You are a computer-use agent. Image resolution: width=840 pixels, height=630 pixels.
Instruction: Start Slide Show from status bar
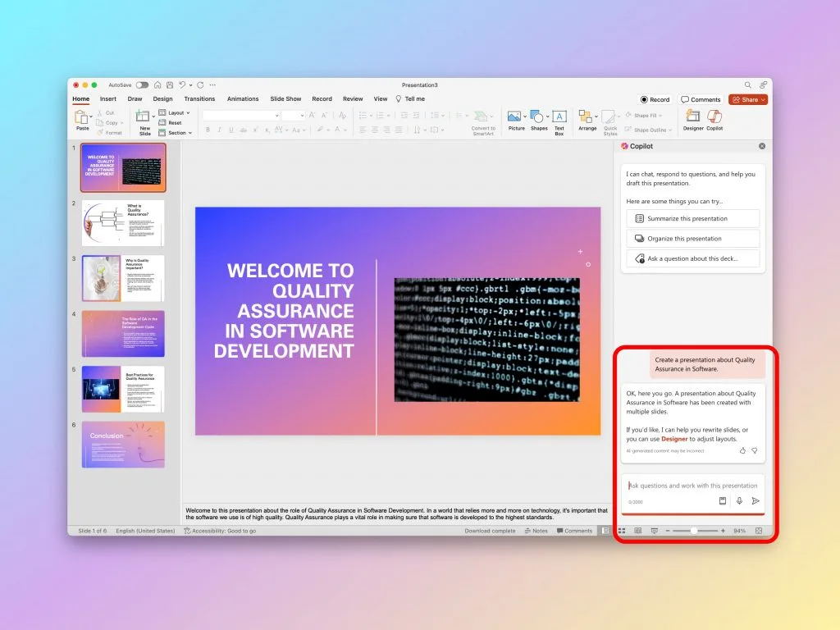click(654, 531)
